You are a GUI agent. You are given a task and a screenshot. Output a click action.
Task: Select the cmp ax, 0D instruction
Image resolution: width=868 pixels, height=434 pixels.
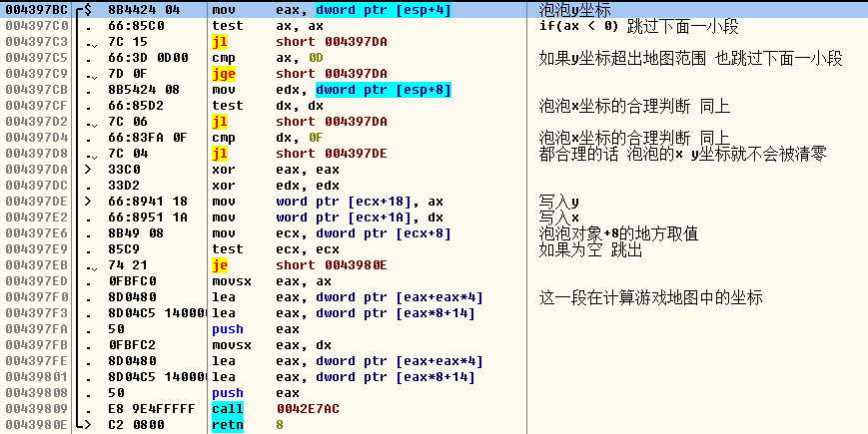pos(268,58)
